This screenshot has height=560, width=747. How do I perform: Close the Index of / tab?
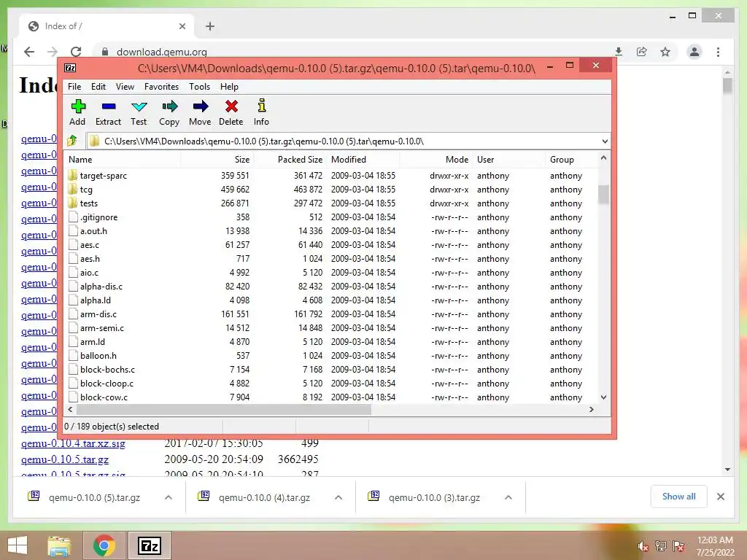[182, 26]
